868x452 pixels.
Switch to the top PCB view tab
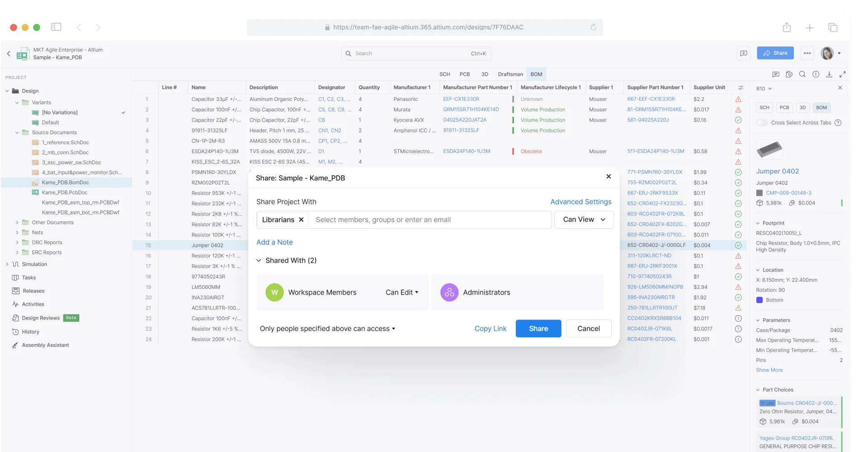pos(465,74)
